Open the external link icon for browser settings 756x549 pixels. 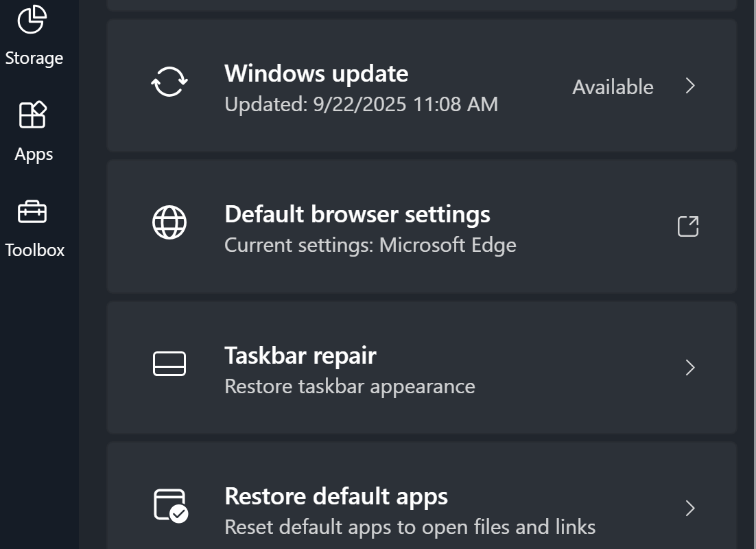coord(688,226)
